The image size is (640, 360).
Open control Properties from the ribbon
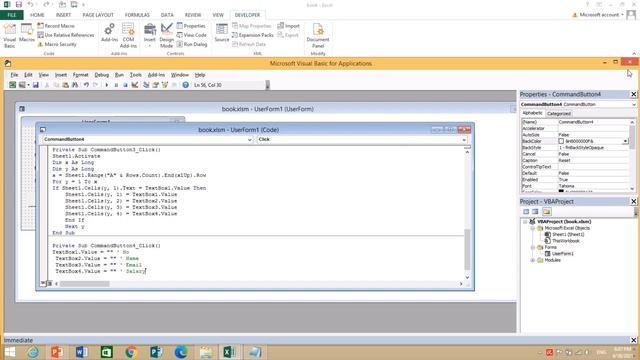[191, 26]
